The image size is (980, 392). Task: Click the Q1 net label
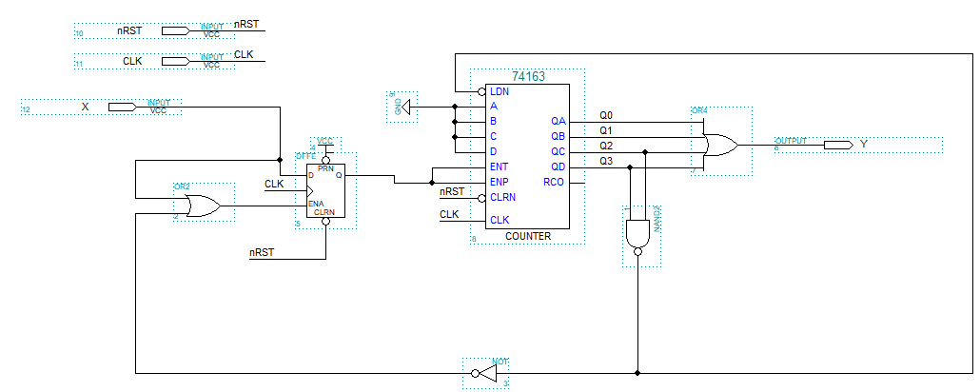coord(606,130)
